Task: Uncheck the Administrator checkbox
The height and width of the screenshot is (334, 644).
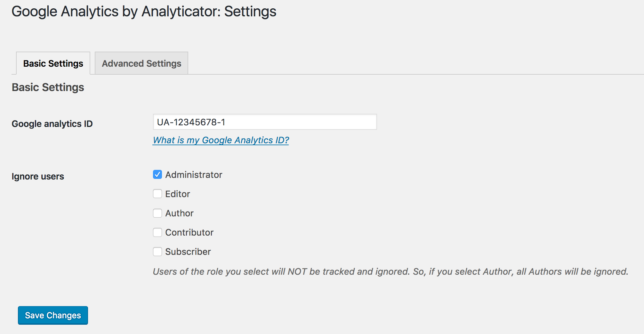Action: (157, 175)
